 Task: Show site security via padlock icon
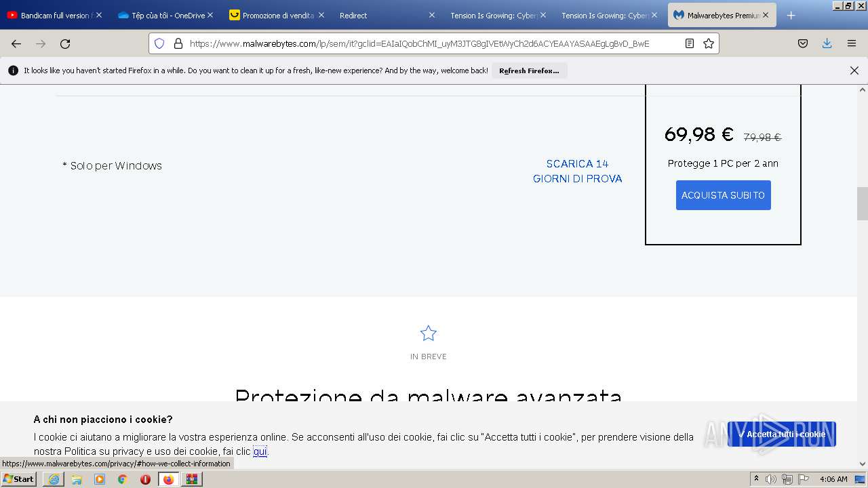tap(178, 43)
